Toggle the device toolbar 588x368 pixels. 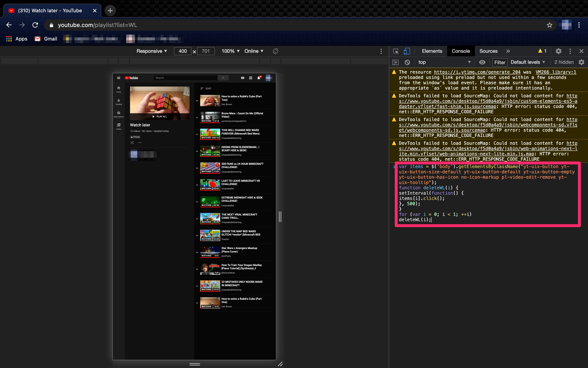407,51
